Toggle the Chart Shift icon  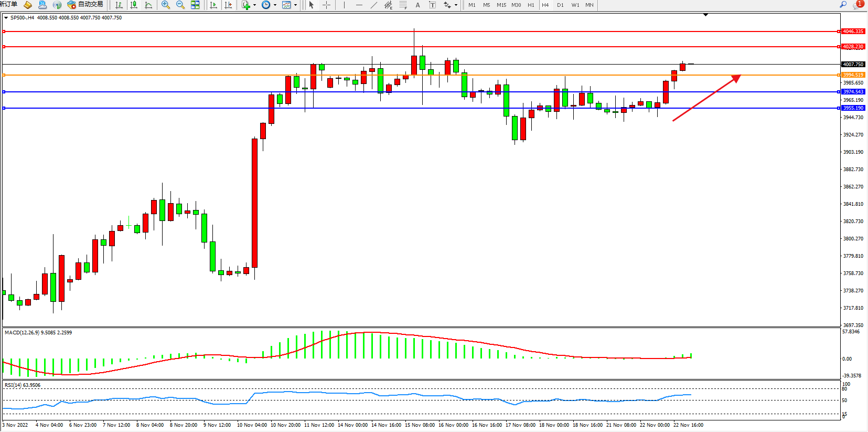pyautogui.click(x=228, y=5)
